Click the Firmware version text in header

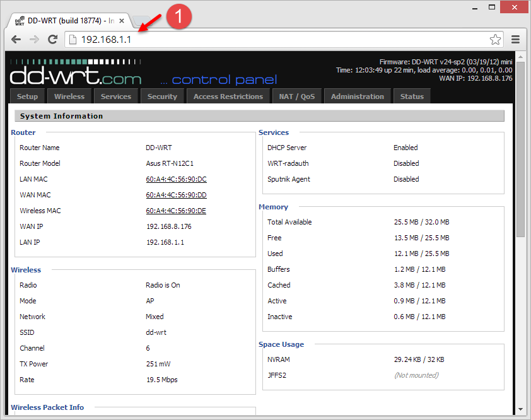(446, 62)
